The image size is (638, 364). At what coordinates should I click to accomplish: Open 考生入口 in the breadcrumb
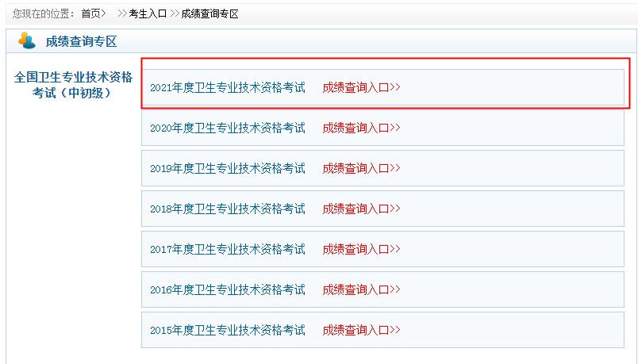point(148,14)
